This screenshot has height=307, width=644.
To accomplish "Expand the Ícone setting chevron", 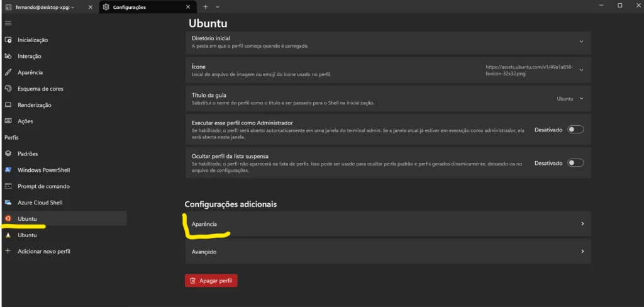I will click(581, 70).
